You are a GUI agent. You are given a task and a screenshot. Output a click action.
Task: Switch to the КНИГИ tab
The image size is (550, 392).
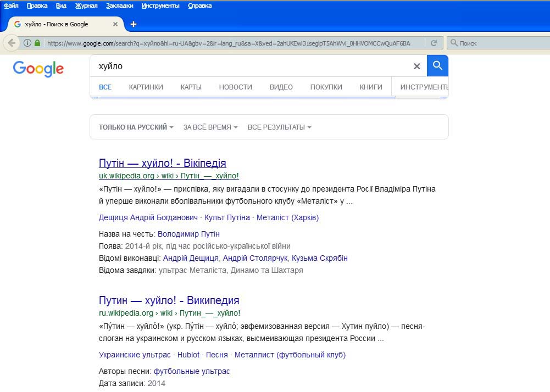(371, 87)
